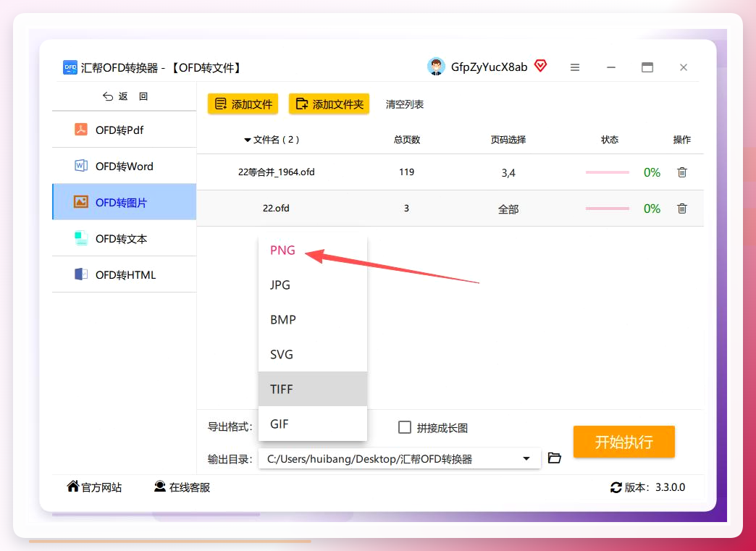Click the 操作 column header
Image resolution: width=756 pixels, height=551 pixels.
tap(681, 140)
